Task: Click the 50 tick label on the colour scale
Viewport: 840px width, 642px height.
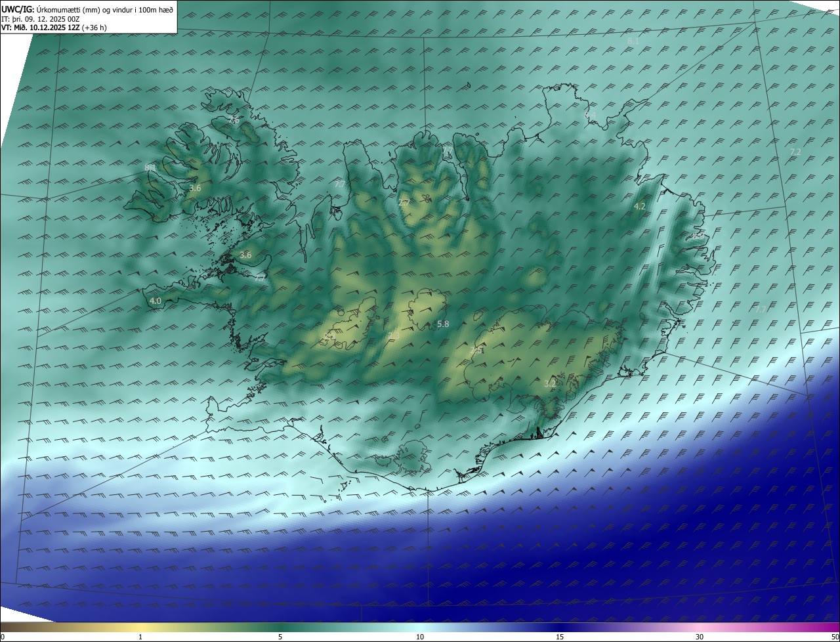Action: (835, 637)
